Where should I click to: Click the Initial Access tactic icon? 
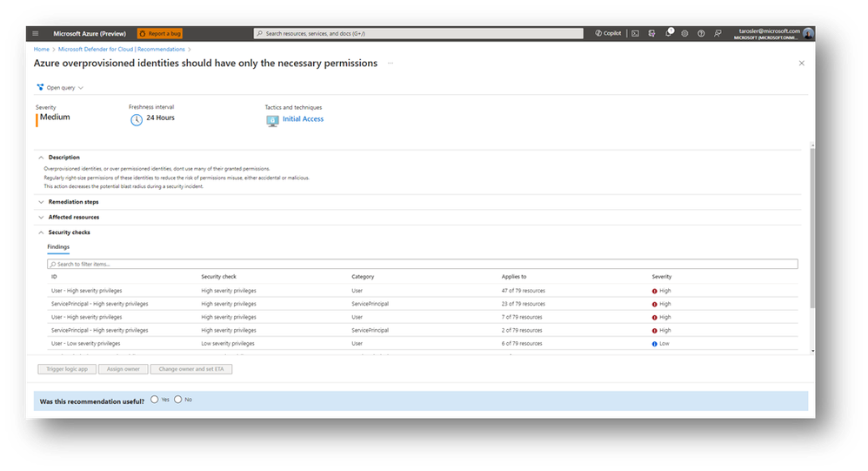272,121
